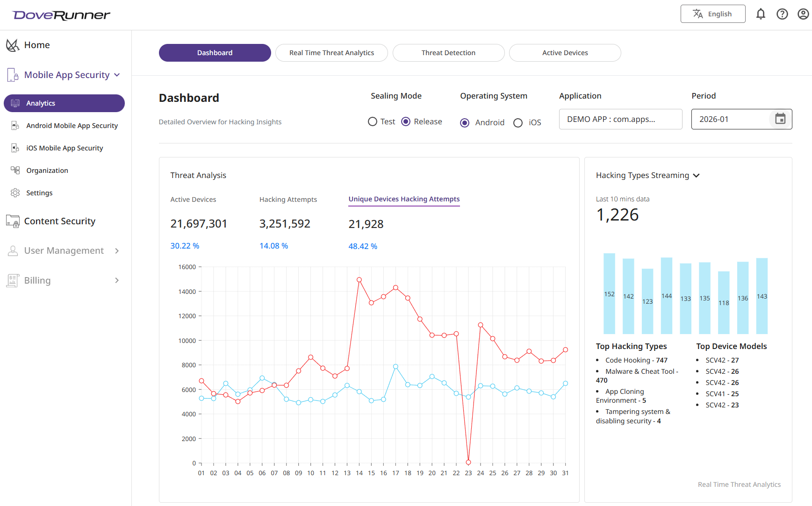Collapse the Mobile App Security section
Image resolution: width=812 pixels, height=506 pixels.
[x=117, y=74]
